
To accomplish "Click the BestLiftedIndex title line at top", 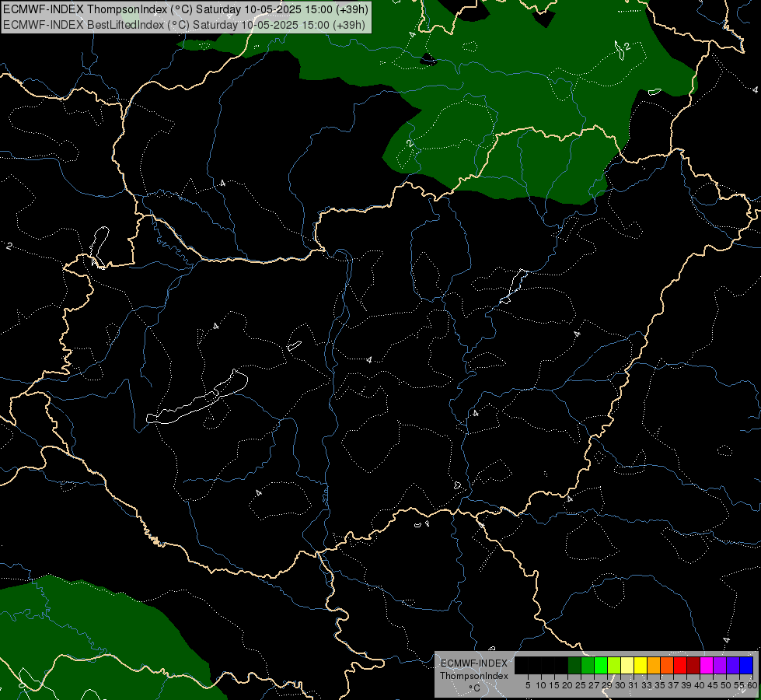I will coord(184,24).
